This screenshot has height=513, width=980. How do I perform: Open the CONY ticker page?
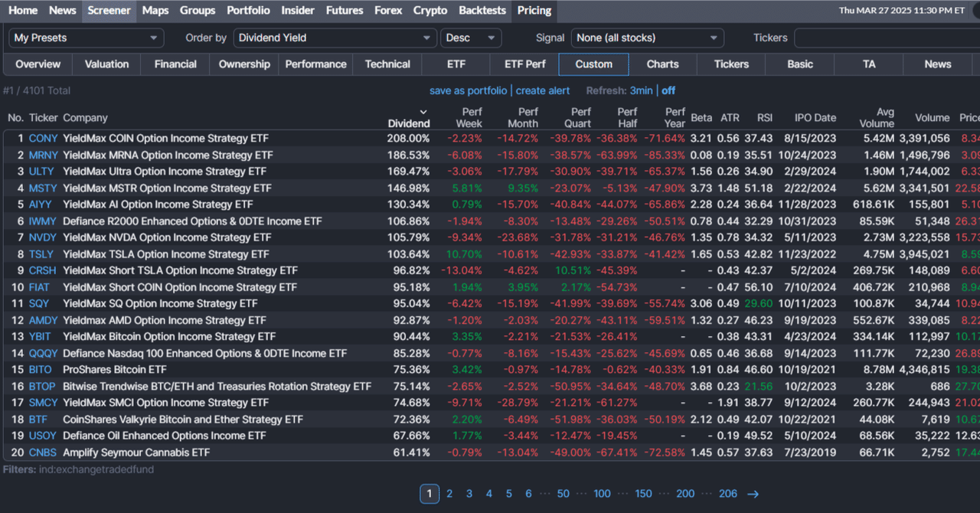[43, 138]
